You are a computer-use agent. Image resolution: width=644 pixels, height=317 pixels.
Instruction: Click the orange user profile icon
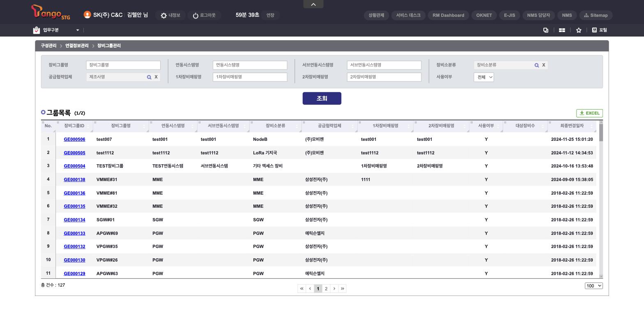point(87,15)
